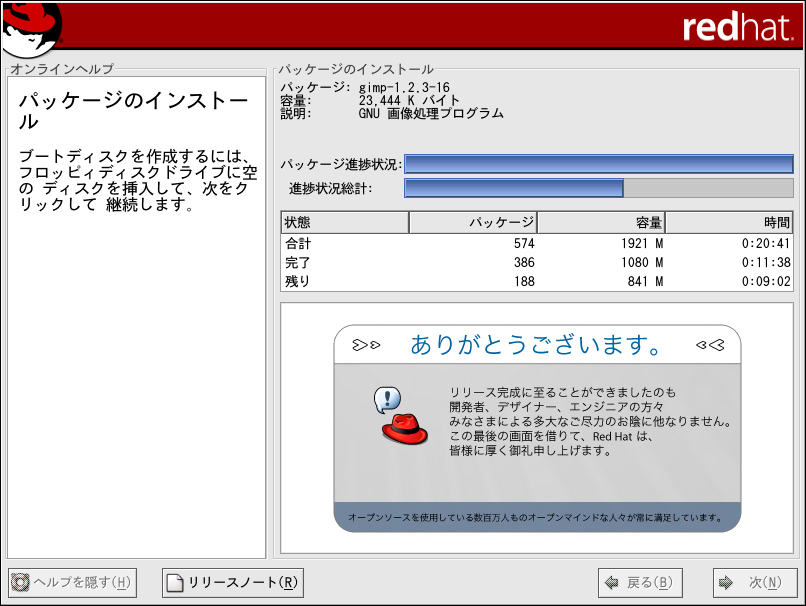Hide the help panel with ヘルプを隠す
The width and height of the screenshot is (806, 606).
pyautogui.click(x=71, y=583)
